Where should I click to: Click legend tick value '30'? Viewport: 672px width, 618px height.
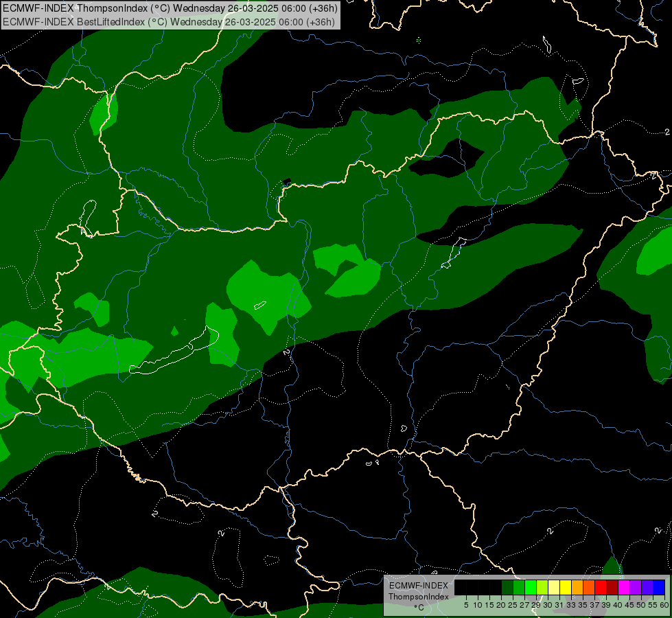pyautogui.click(x=548, y=605)
